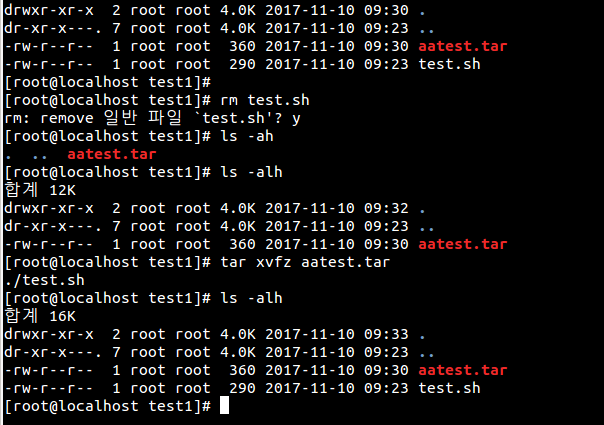604x425 pixels.
Task: Click the red aatest.tar in 'ls -ah' output
Action: (112, 154)
